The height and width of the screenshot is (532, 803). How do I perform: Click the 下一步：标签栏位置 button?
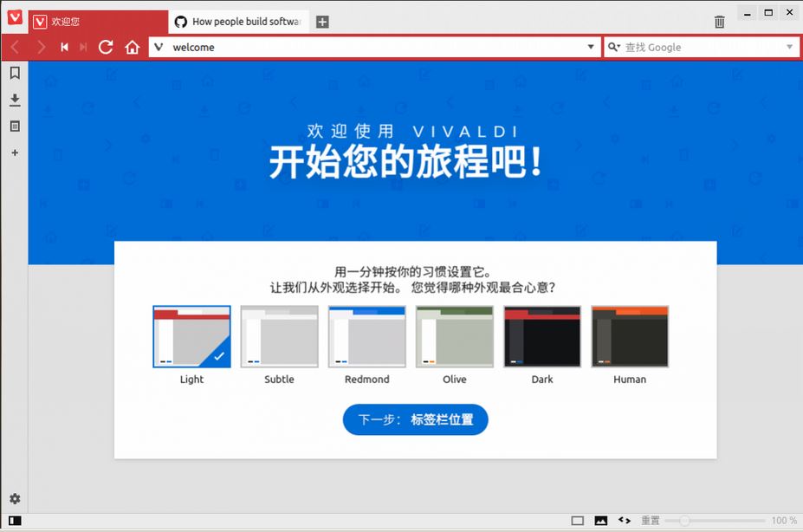415,419
